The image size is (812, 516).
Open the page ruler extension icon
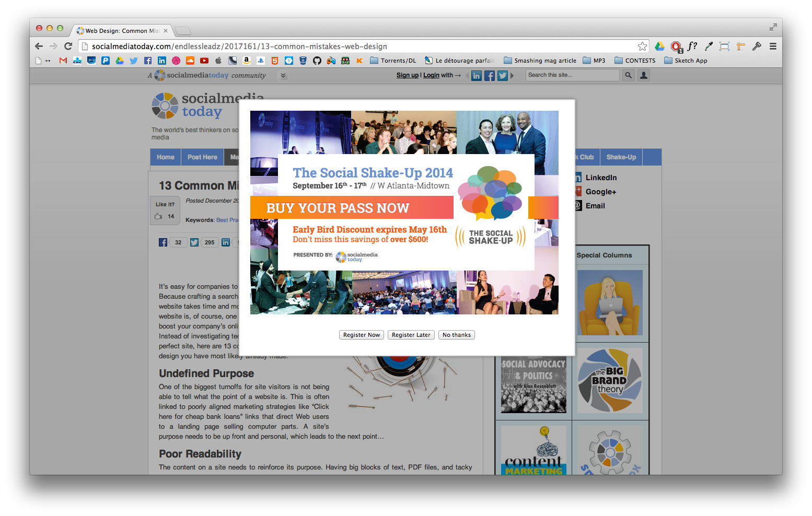point(740,46)
